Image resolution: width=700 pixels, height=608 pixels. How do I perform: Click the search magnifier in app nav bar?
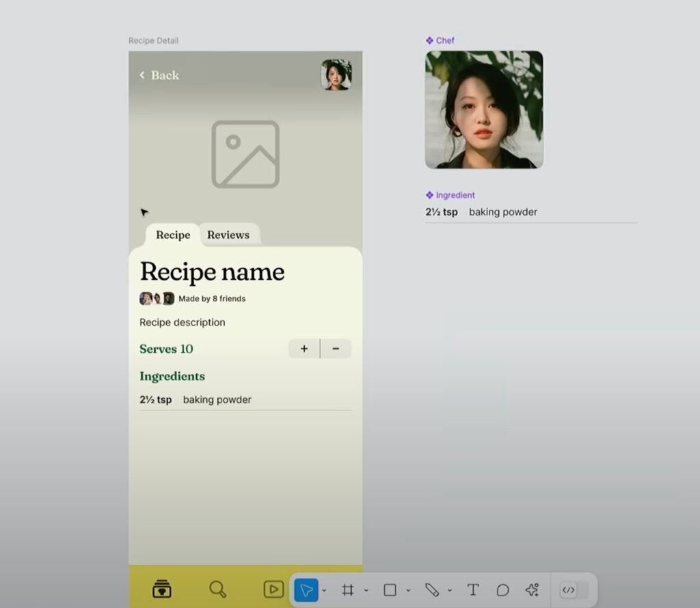[218, 590]
